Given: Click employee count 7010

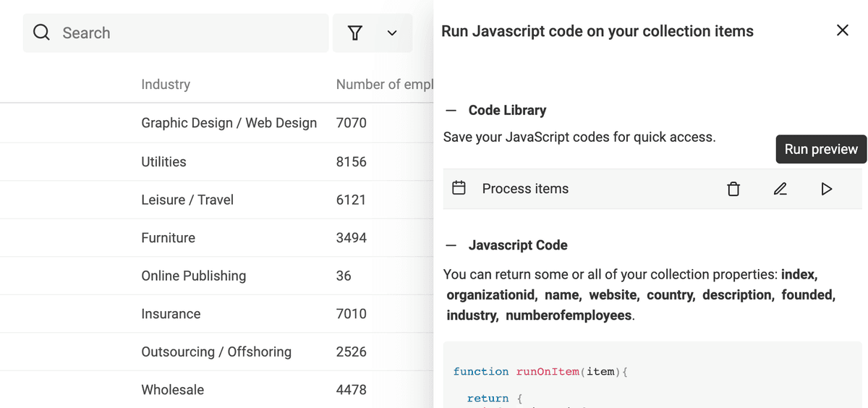Looking at the screenshot, I should point(352,314).
